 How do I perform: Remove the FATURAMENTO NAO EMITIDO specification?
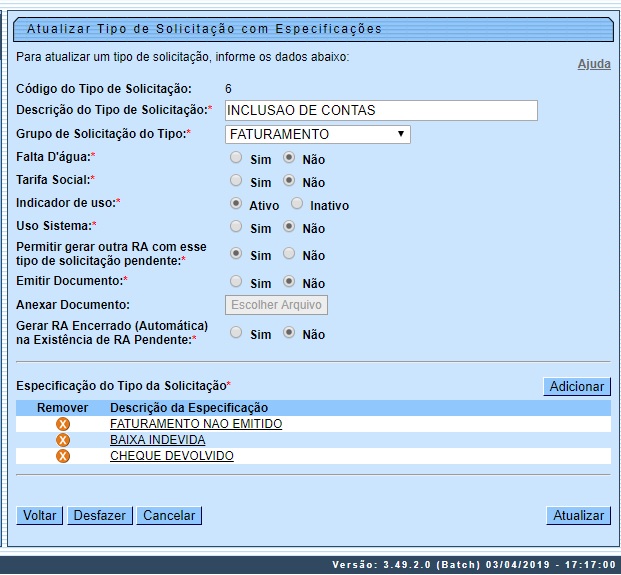[x=63, y=424]
